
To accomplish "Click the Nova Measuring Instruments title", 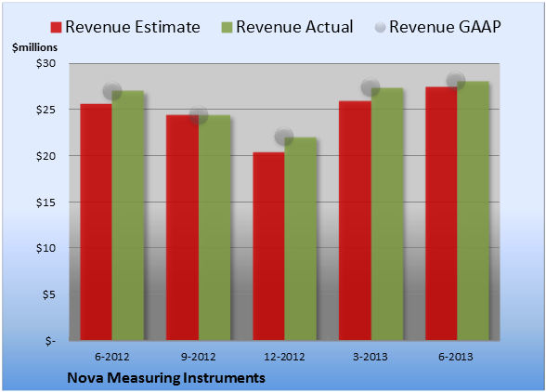I will click(166, 378).
